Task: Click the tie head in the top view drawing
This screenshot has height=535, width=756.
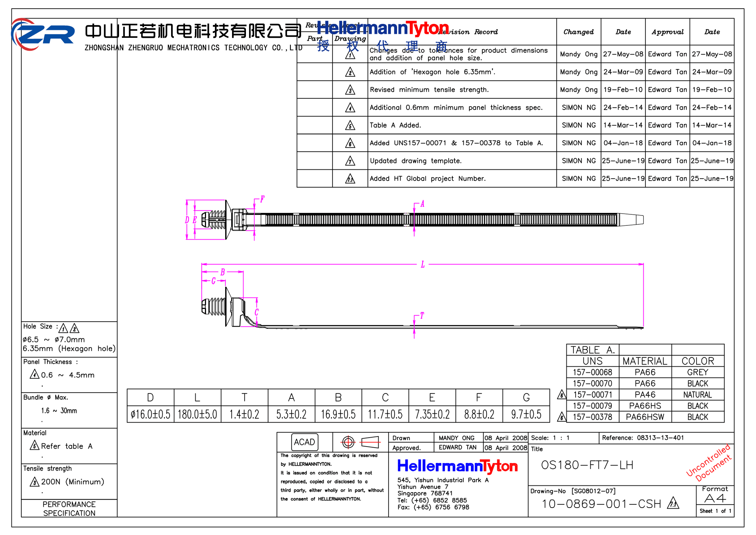Action: [x=239, y=219]
